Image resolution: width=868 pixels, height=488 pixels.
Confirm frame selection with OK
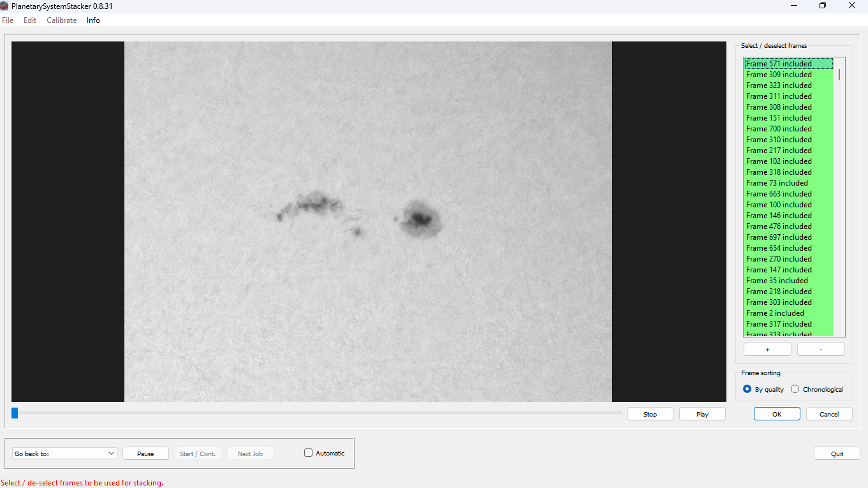click(777, 414)
